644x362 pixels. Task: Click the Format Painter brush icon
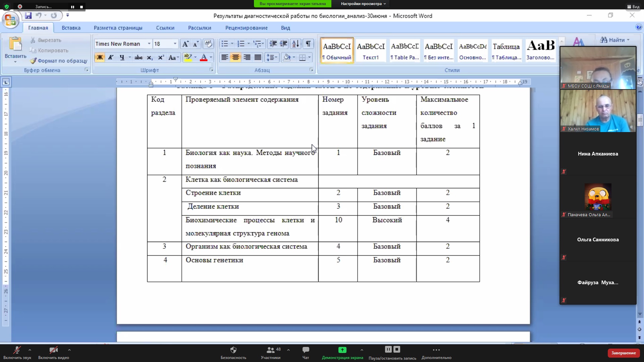(33, 61)
